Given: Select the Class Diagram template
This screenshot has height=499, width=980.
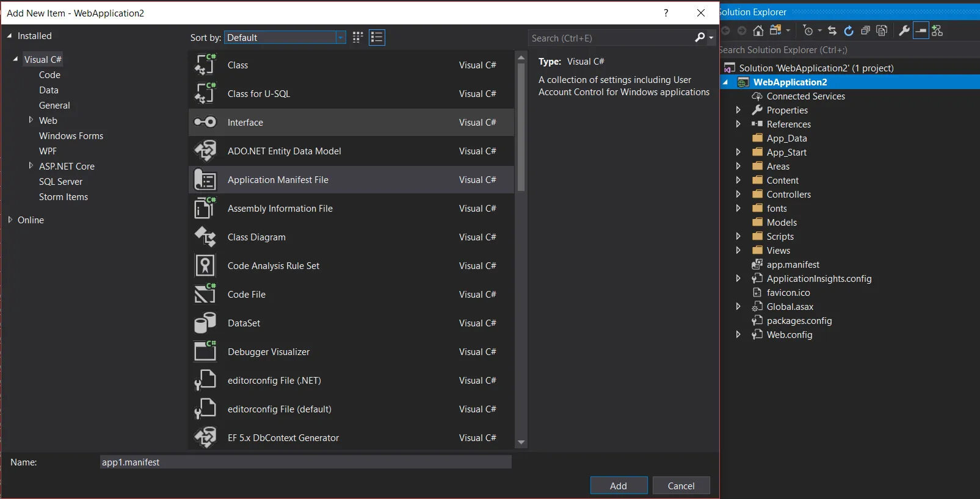Looking at the screenshot, I should point(256,237).
